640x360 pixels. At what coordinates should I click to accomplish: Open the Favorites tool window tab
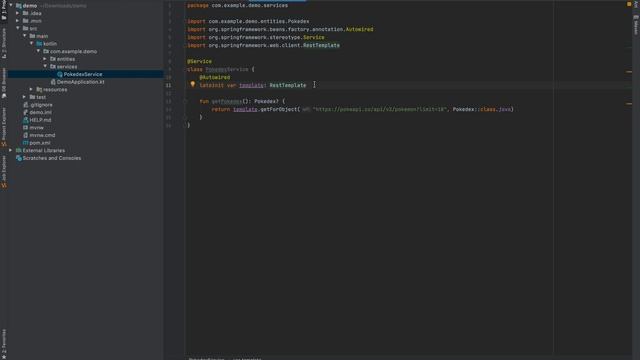pos(4,344)
